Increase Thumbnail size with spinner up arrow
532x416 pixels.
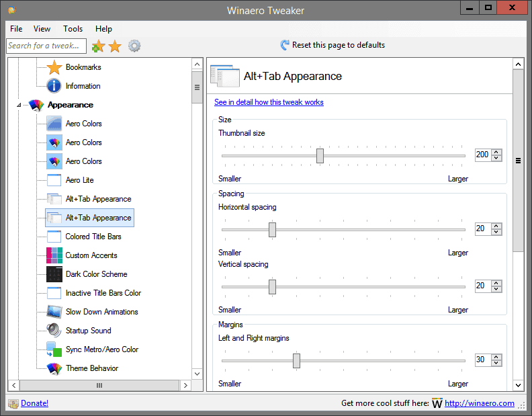(496, 152)
